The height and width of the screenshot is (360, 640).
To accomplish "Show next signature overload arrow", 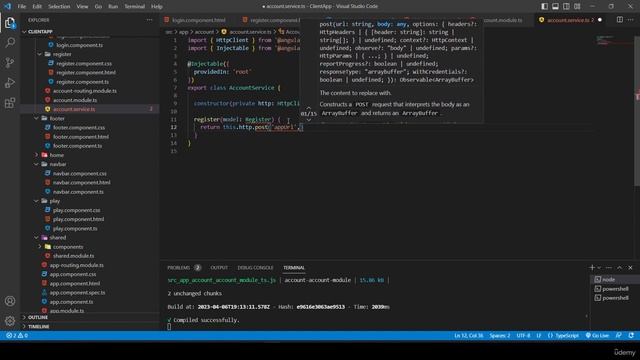I will point(309,120).
